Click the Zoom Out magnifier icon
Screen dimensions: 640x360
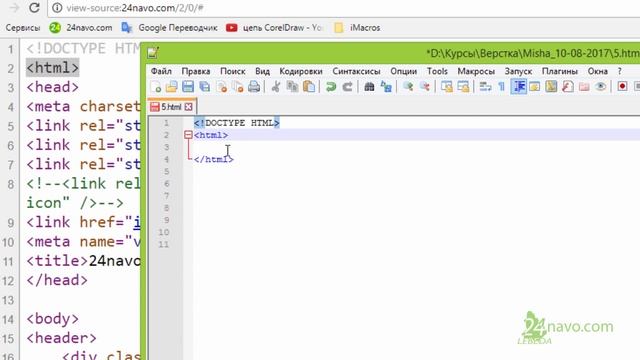point(424,87)
